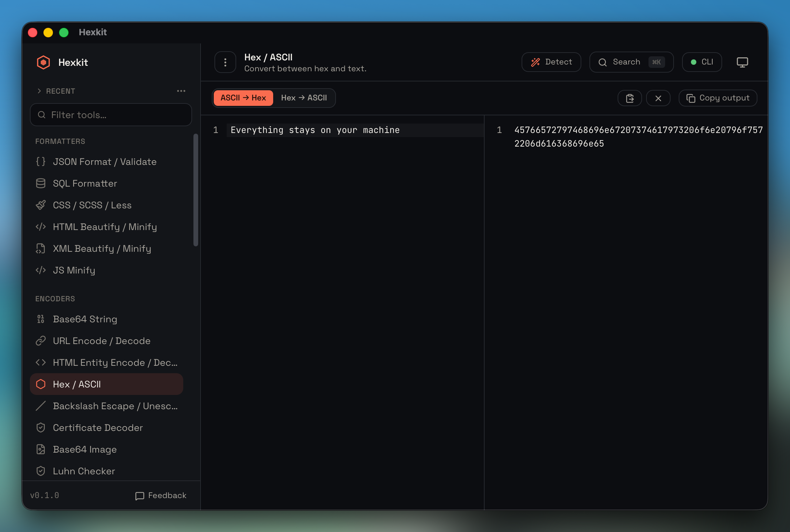The height and width of the screenshot is (532, 790).
Task: Click the SQL Formatter label
Action: [85, 184]
